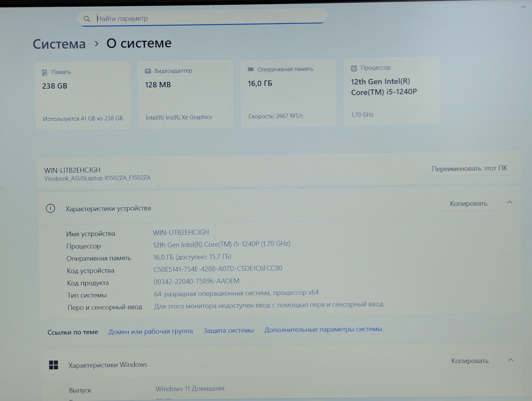Image resolution: width=532 pixels, height=401 pixels.
Task: Click "Используется 41 GB из 238 GB" text
Action: 83,119
